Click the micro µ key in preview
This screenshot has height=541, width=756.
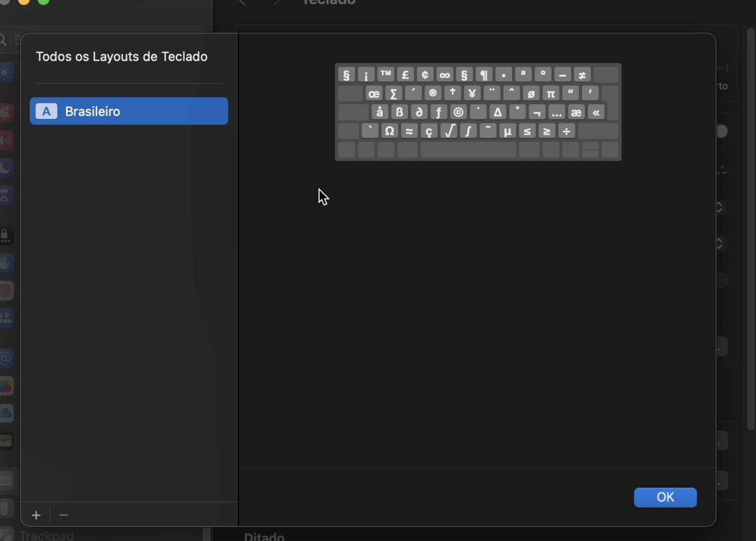507,131
